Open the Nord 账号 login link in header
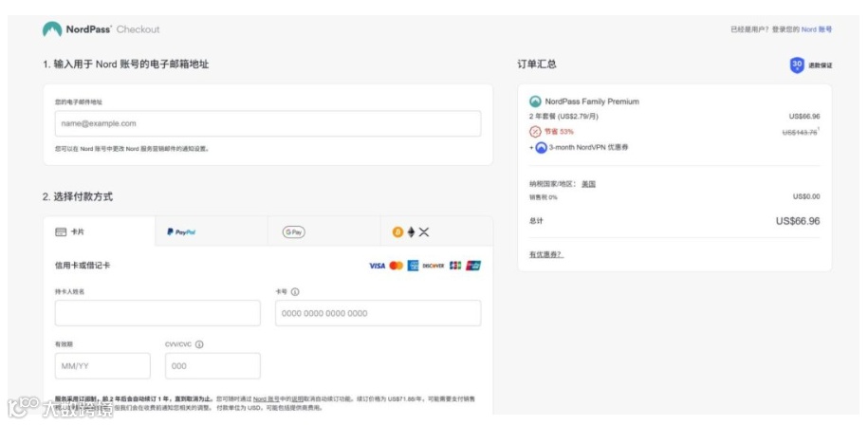This screenshot has height=425, width=868. coord(817,29)
